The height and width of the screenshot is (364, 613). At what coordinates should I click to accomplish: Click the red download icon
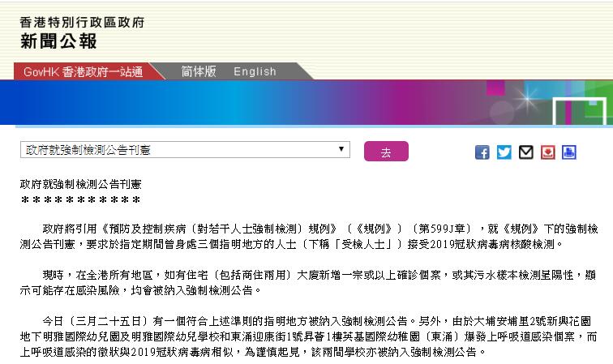tap(547, 152)
